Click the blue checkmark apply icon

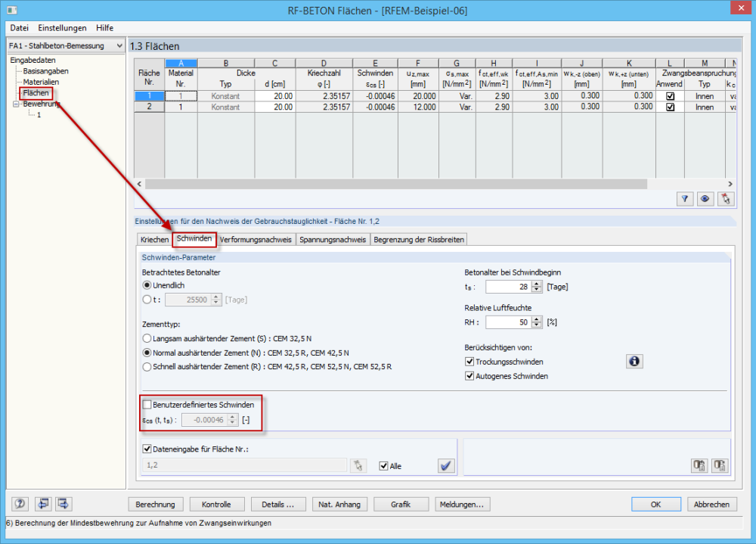446,465
